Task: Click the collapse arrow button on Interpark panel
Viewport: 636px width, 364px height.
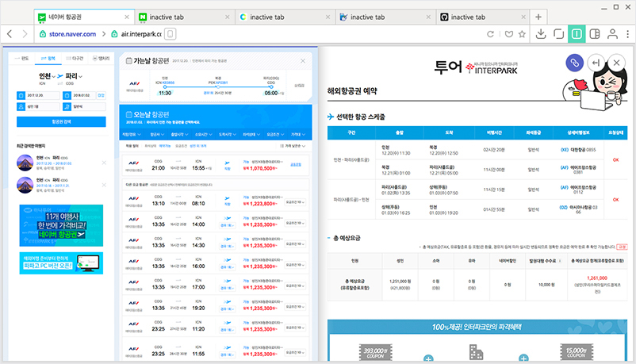Action: pos(596,63)
